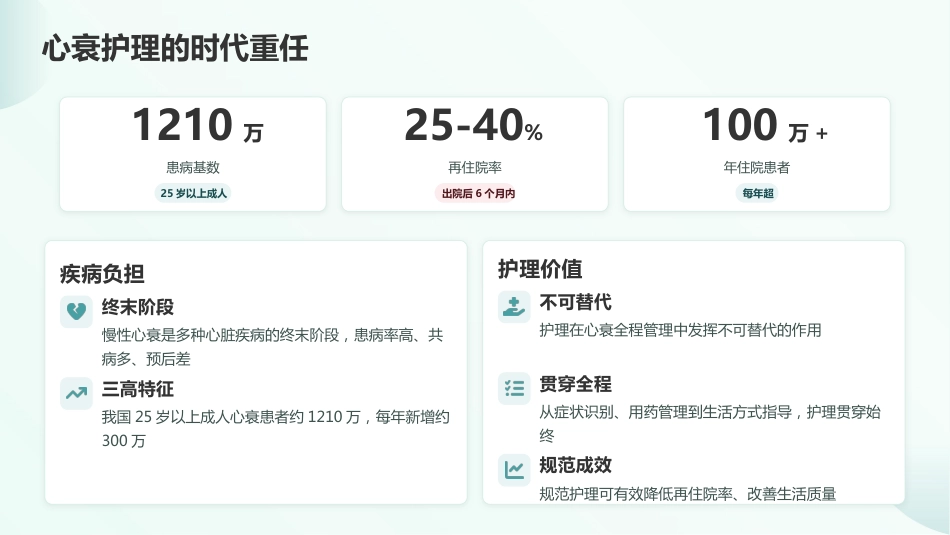
Task: Click the 再住院率 label
Action: tap(475, 167)
